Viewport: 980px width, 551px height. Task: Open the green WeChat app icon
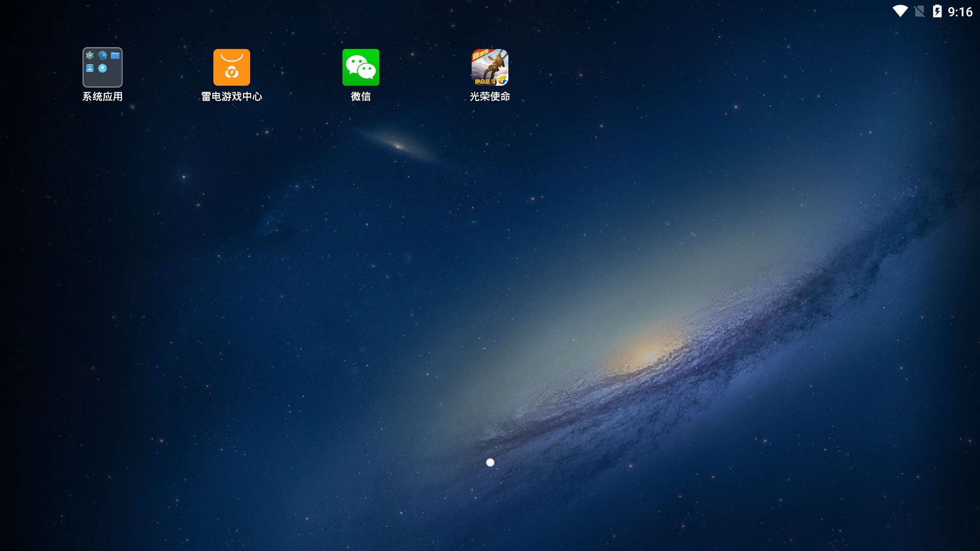click(x=360, y=67)
